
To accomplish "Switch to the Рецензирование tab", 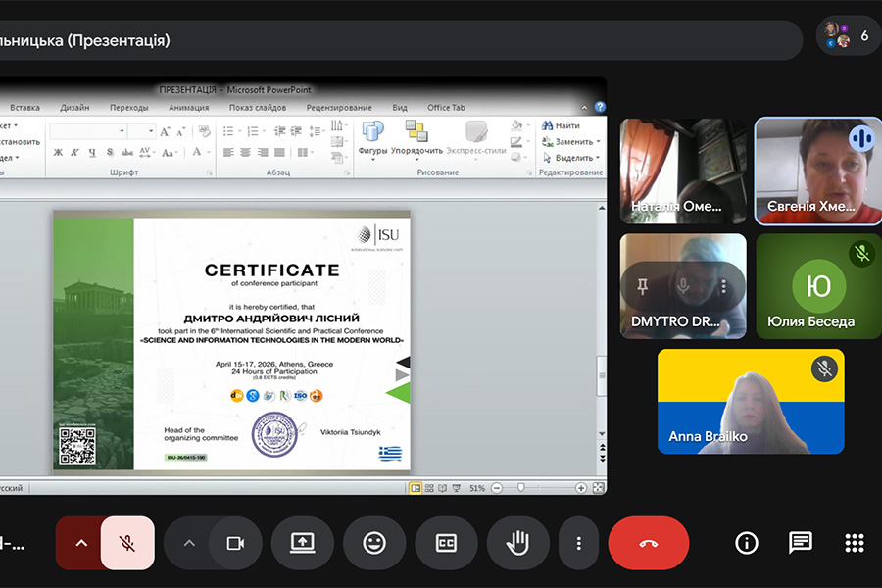I will (x=339, y=108).
